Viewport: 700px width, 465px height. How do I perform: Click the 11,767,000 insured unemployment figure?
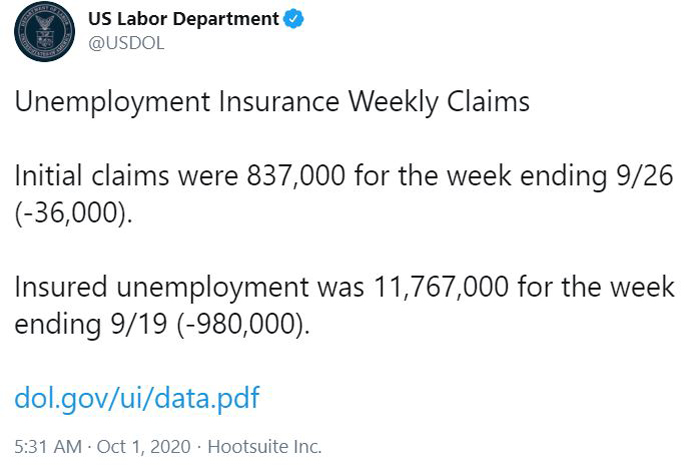point(441,286)
